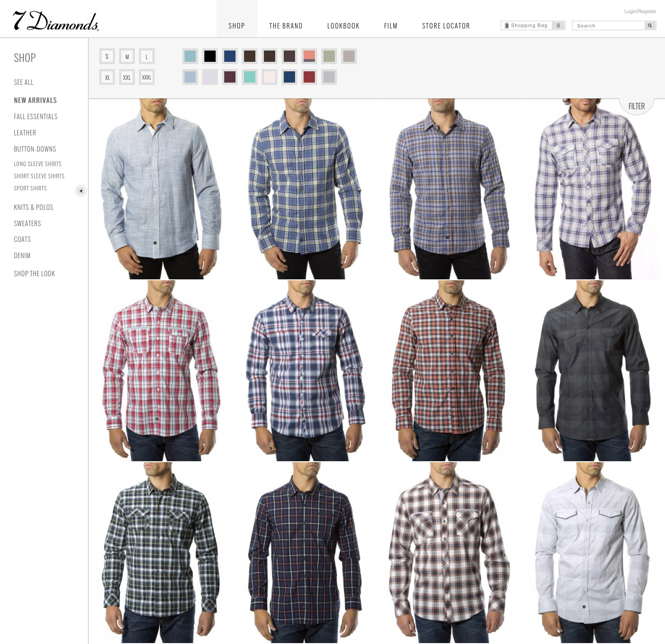Click the search magnifier icon
This screenshot has height=644, width=665.
tap(650, 26)
